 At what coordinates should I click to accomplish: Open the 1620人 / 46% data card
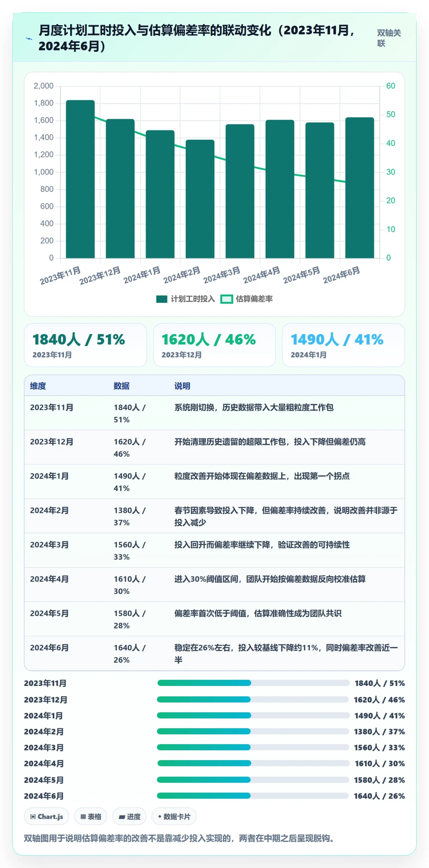click(x=214, y=345)
